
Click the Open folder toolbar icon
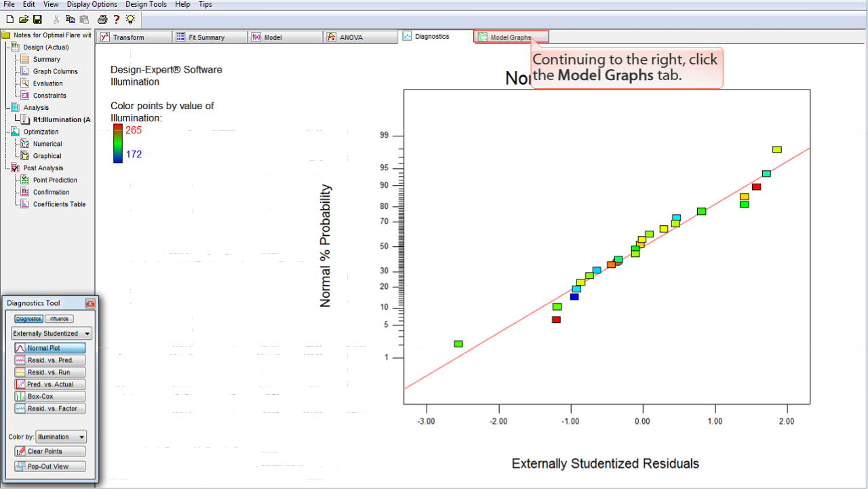coord(24,19)
